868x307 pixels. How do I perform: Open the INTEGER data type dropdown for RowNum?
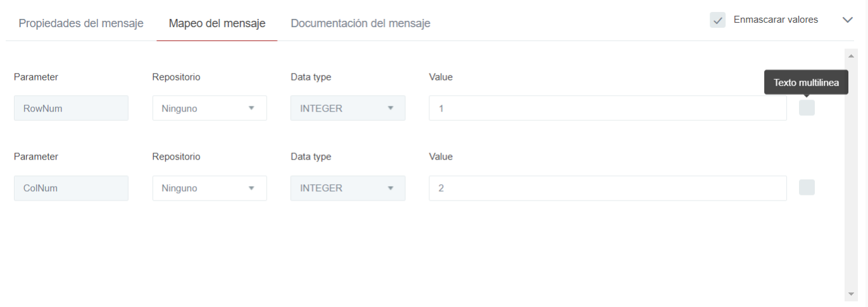pyautogui.click(x=348, y=108)
